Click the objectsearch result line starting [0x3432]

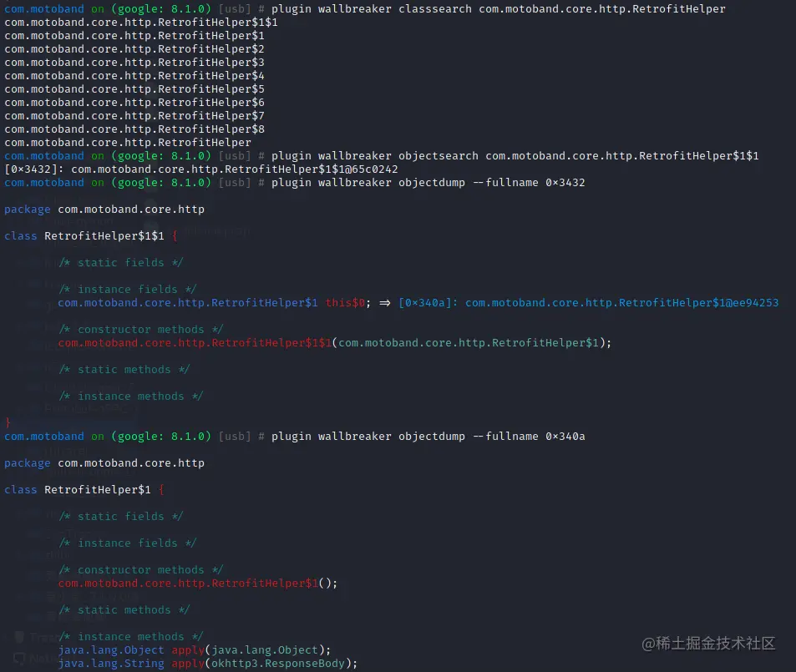point(201,169)
